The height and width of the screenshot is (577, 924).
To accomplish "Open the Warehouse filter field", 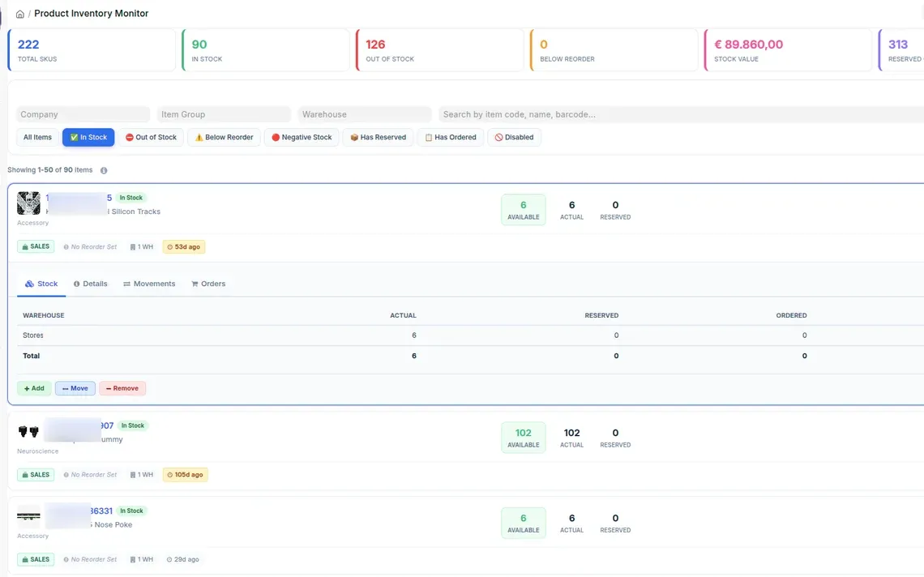I will click(365, 114).
